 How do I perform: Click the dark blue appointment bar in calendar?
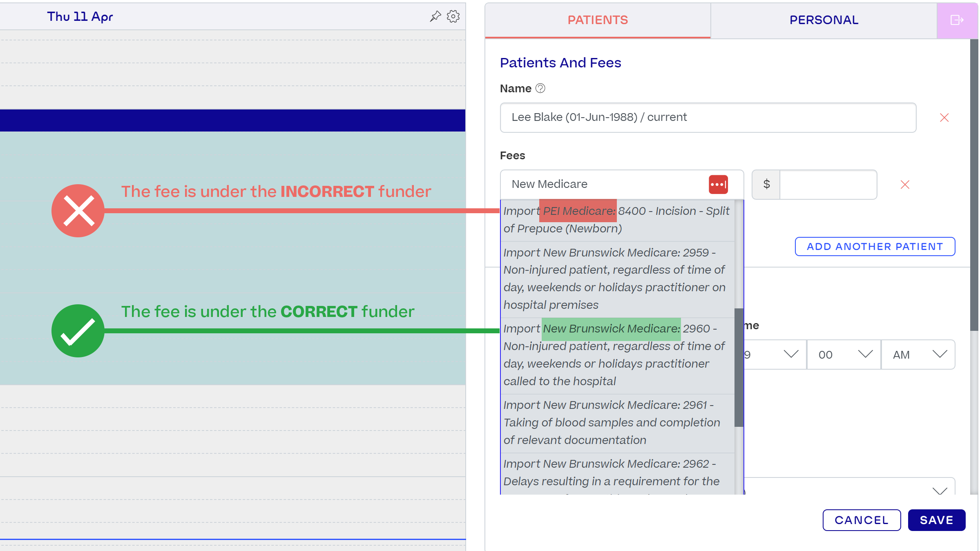(232, 120)
